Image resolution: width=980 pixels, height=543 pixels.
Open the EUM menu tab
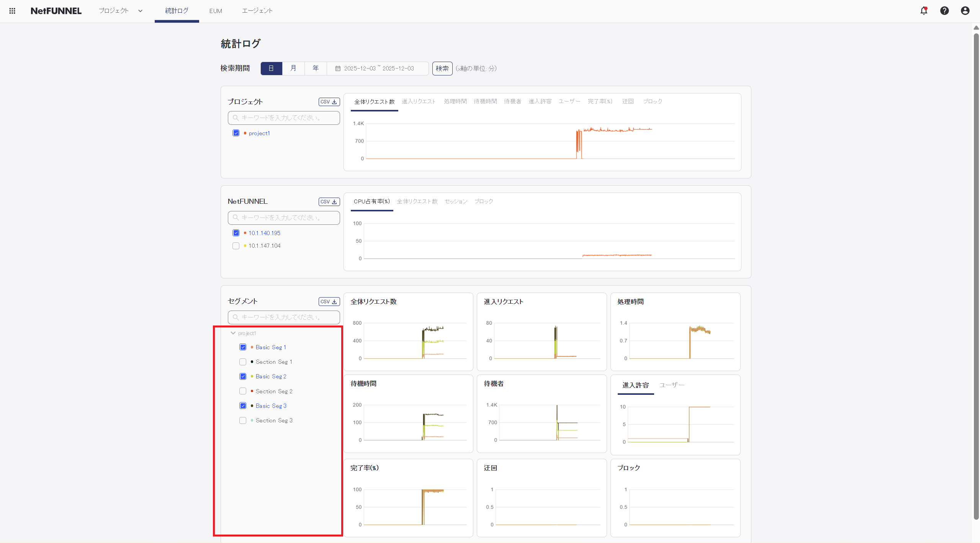216,11
